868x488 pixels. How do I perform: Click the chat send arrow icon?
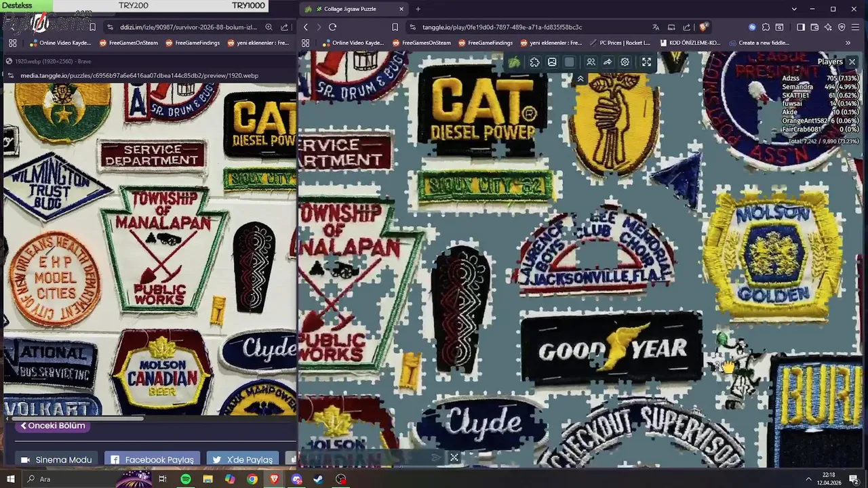click(437, 457)
